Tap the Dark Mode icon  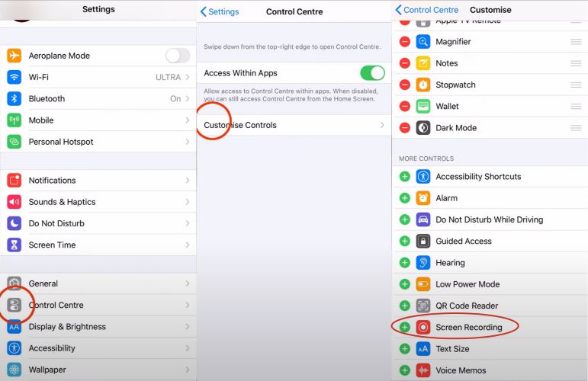423,128
